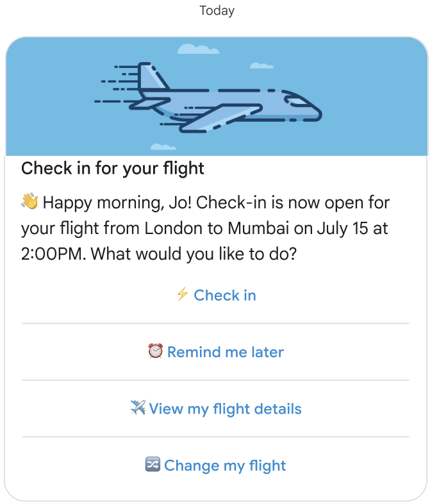The image size is (430, 504).
Task: Select Change my flight
Action: click(225, 466)
